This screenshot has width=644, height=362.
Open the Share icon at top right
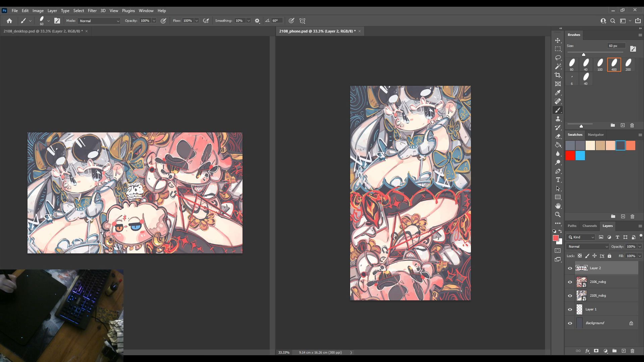[x=638, y=21]
